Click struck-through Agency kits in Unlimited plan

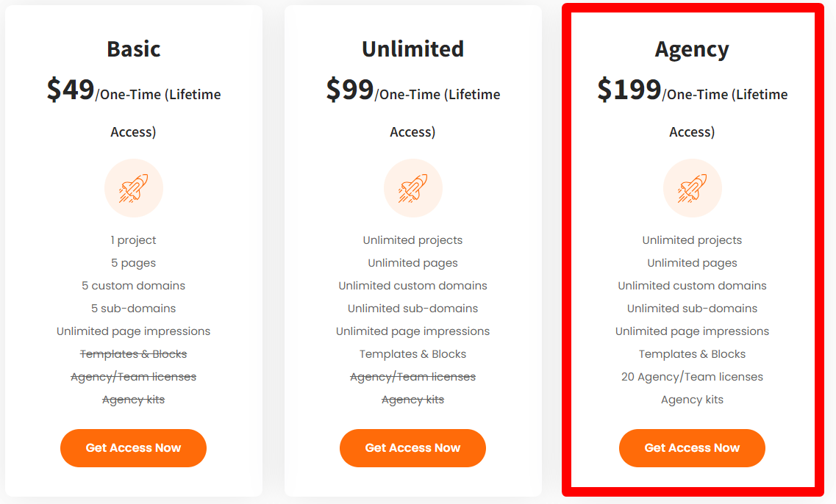coord(412,400)
